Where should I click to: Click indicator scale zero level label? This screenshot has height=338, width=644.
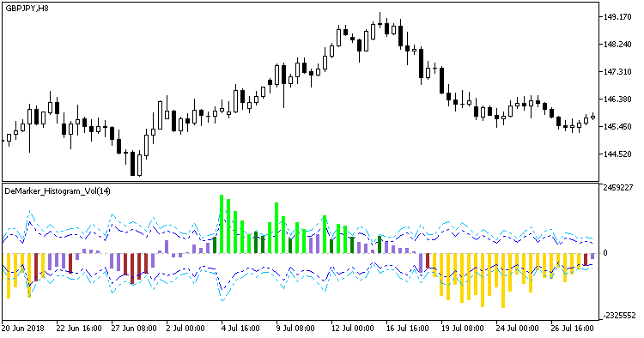605,253
